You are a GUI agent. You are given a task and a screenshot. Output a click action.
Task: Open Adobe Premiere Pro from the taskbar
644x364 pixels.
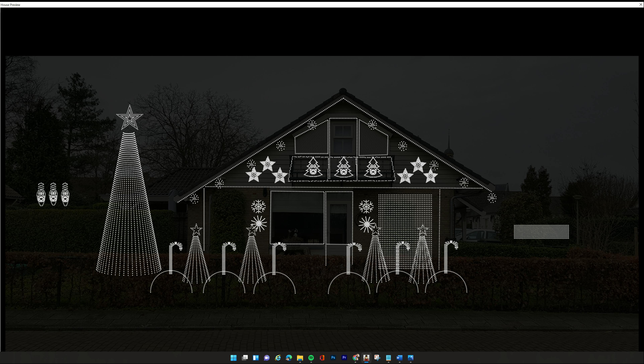pos(344,358)
